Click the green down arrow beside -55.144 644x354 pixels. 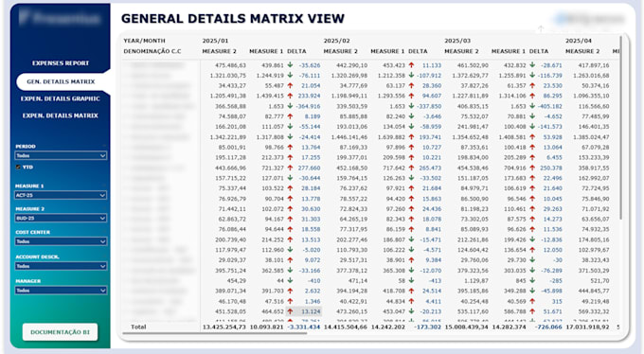tap(290, 127)
